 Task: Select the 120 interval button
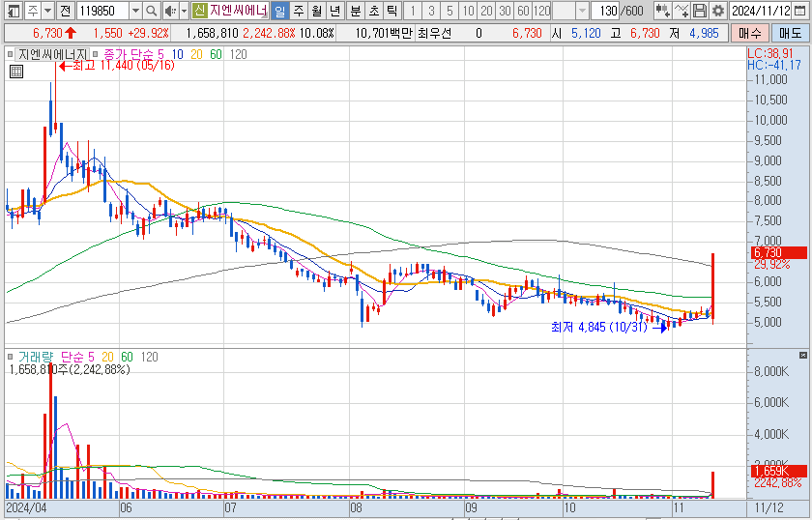(x=541, y=11)
